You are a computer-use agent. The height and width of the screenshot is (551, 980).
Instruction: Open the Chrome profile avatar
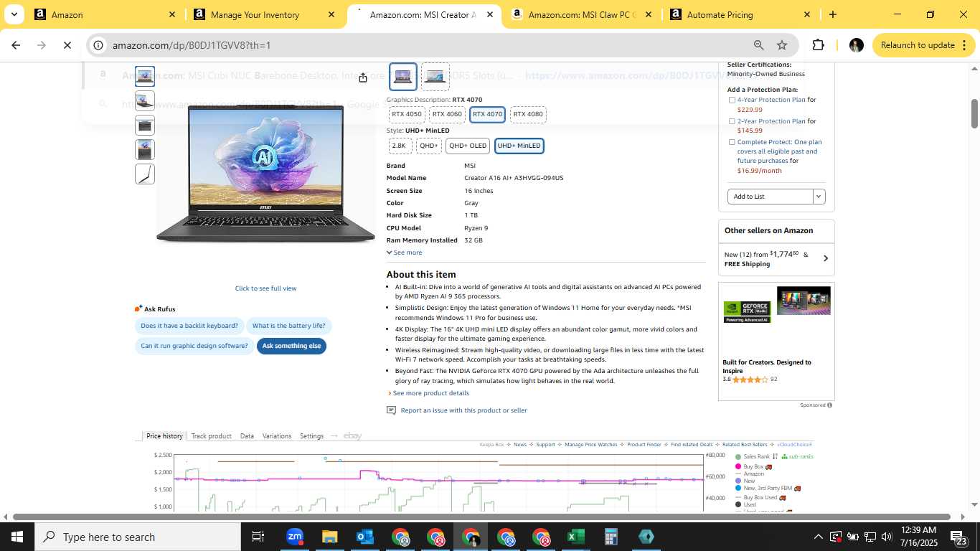click(x=856, y=45)
